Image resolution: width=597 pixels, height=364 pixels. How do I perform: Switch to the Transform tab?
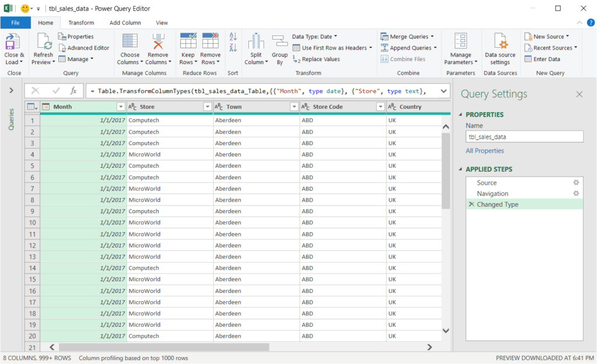tap(81, 23)
